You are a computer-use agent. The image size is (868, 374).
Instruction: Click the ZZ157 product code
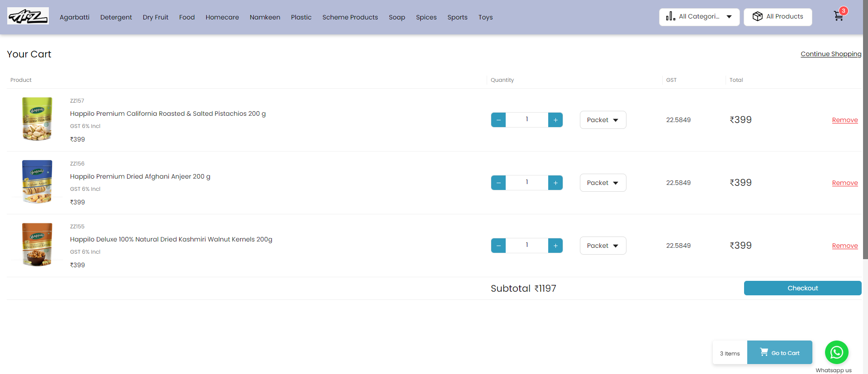tap(77, 101)
